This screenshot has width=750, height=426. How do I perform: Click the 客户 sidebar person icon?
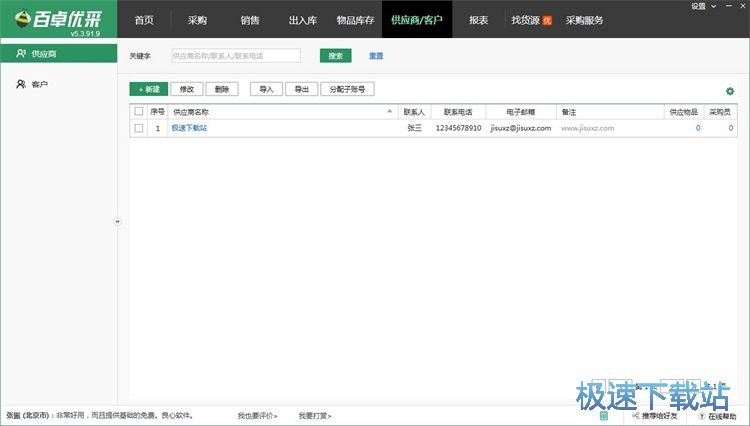coord(21,84)
